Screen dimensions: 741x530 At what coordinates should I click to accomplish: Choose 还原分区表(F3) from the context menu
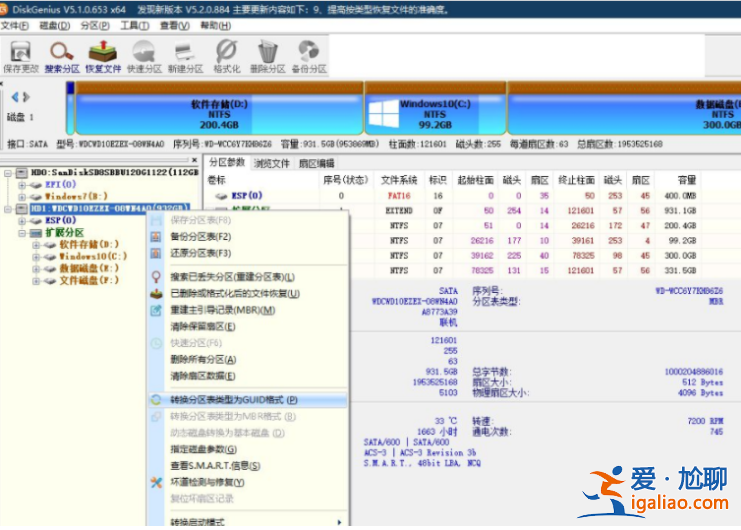tap(248, 253)
